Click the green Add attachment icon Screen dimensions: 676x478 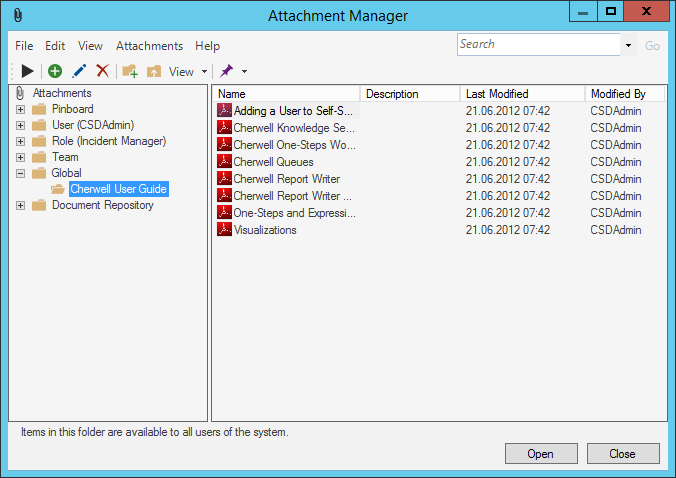pyautogui.click(x=55, y=71)
